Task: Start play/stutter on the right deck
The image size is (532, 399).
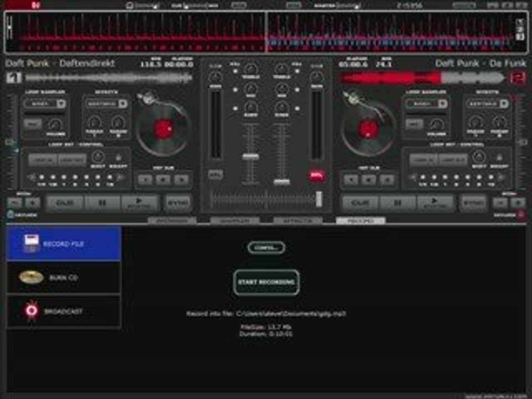Action: 434,203
